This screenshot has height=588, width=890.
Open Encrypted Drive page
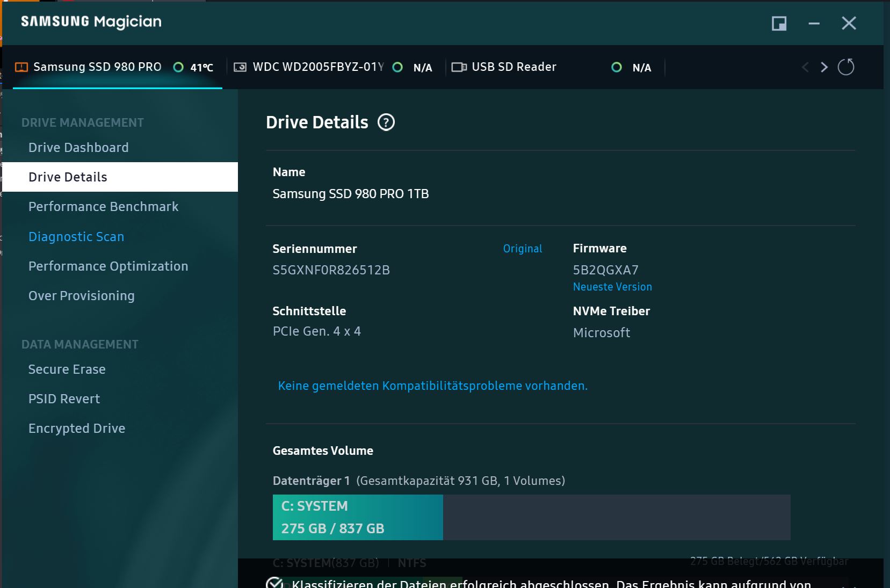pyautogui.click(x=77, y=429)
